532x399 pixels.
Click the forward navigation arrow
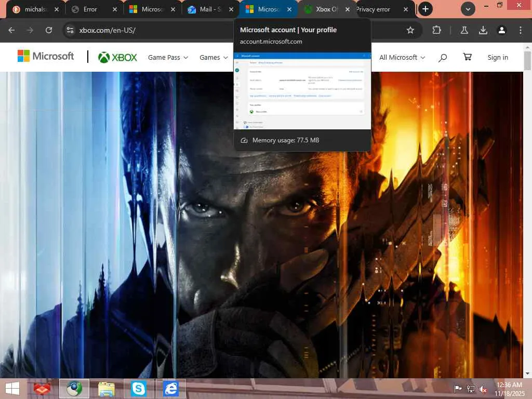click(30, 30)
